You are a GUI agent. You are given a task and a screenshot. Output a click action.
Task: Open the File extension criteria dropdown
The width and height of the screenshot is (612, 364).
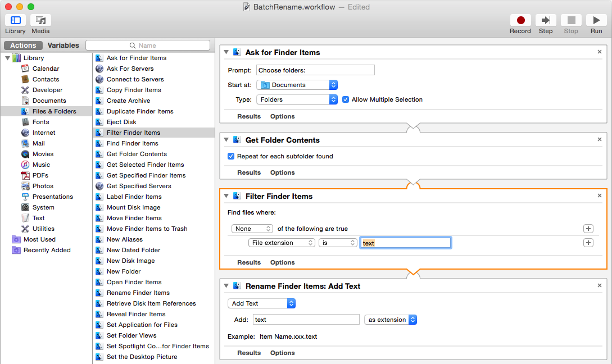[282, 243]
